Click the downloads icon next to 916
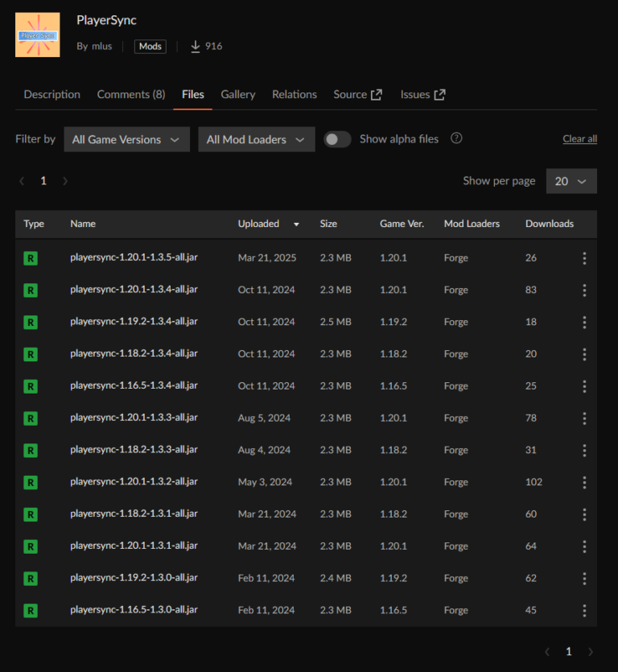This screenshot has height=672, width=618. click(x=194, y=46)
